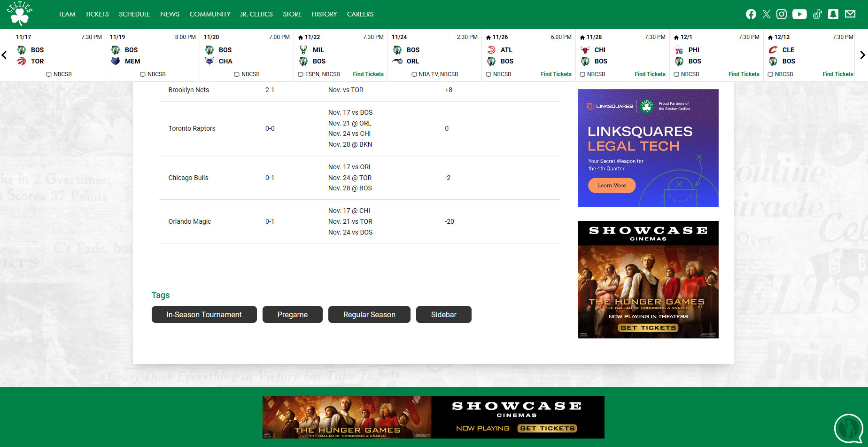Advance schedule carousel to next games
868x447 pixels.
point(862,55)
